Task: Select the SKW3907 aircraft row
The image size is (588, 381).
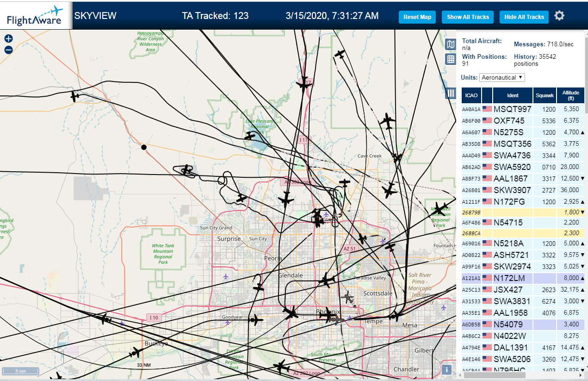Action: [523, 190]
